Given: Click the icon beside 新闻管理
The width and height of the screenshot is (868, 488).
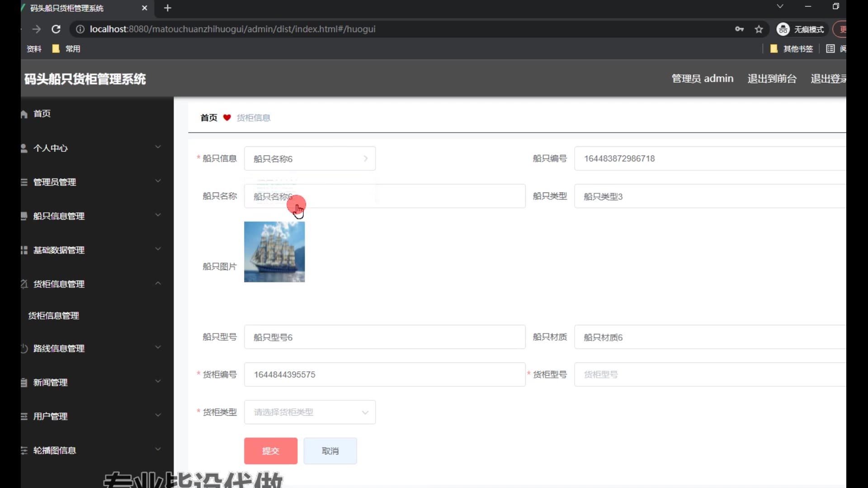Looking at the screenshot, I should coord(24,382).
